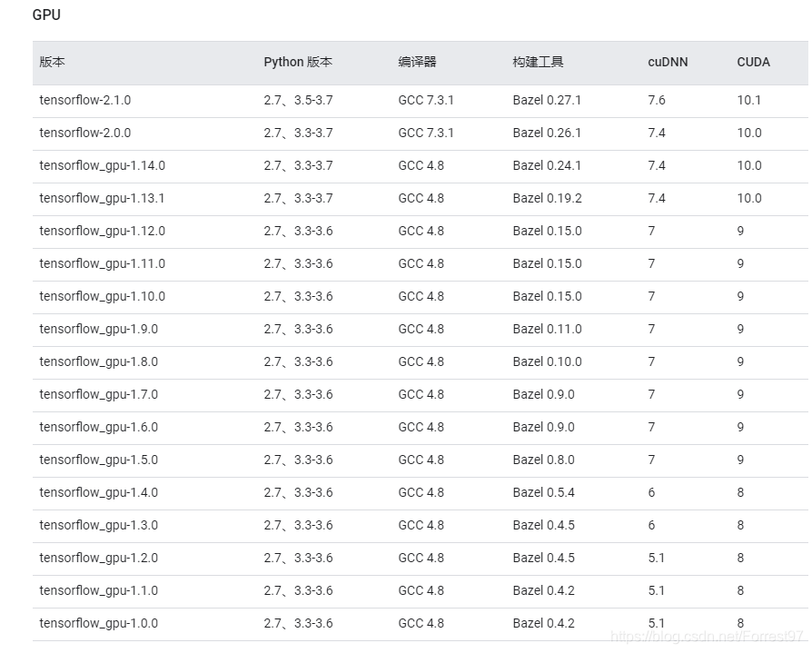Viewport: 812px width, 653px height.
Task: Click the 编译器 column header
Action: (417, 62)
